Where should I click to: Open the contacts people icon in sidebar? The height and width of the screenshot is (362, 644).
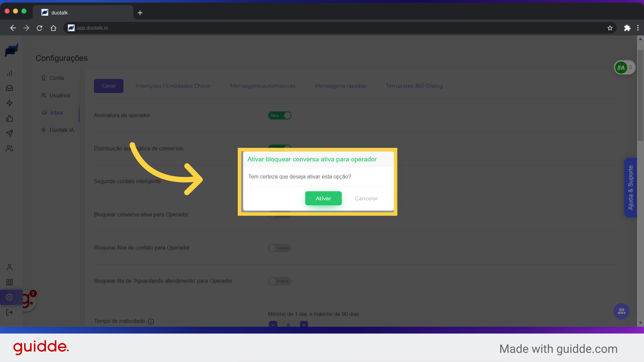[9, 148]
